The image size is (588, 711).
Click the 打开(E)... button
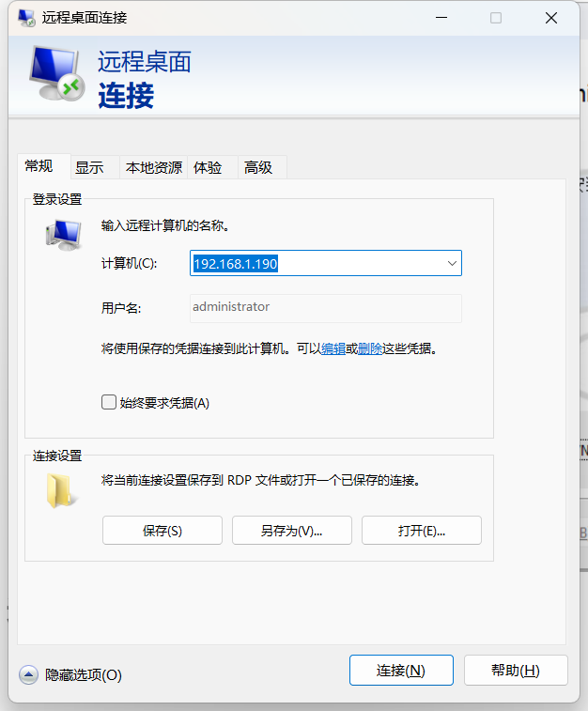[x=421, y=531]
